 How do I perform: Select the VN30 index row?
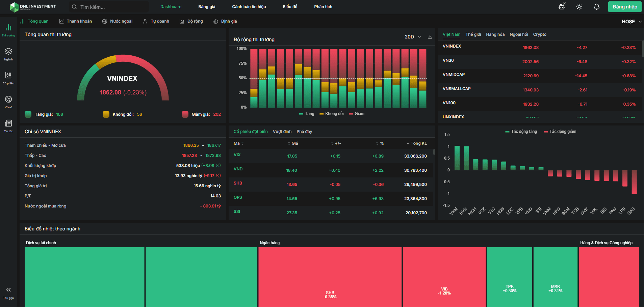[540, 61]
